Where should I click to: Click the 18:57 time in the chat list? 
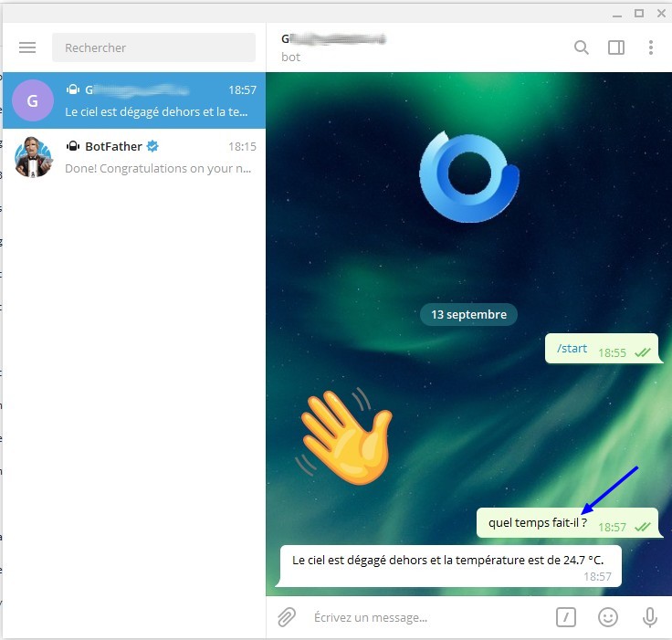[242, 90]
